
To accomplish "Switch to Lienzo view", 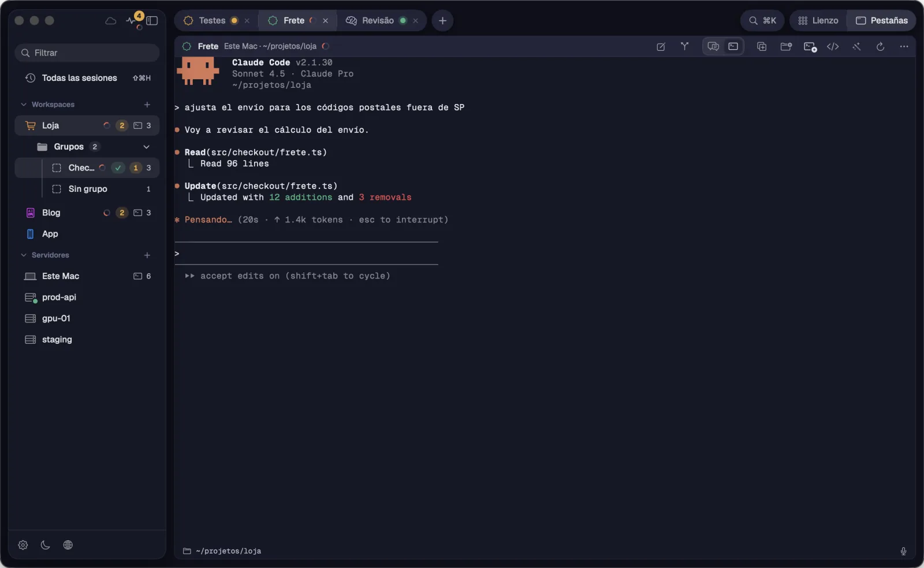I will 818,20.
